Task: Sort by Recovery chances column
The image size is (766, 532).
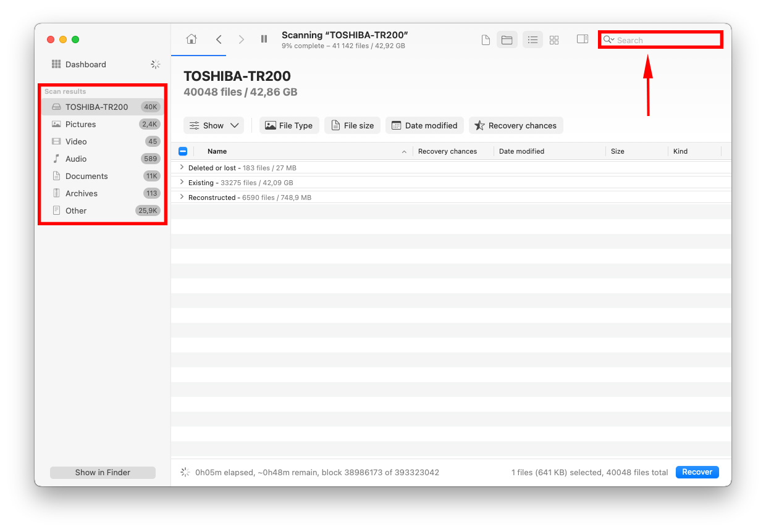Action: point(447,151)
